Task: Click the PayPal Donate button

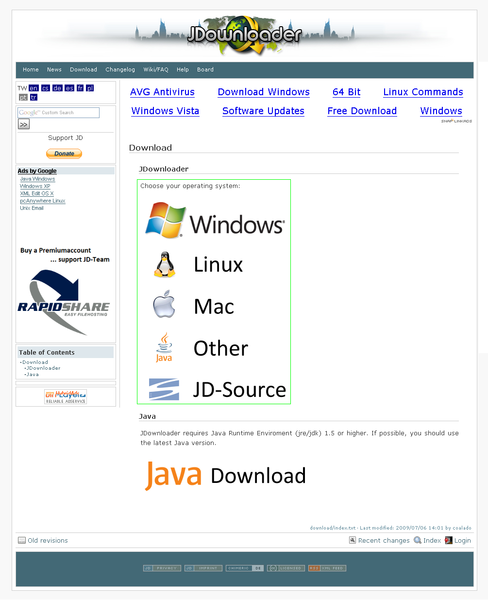Action: (x=64, y=153)
